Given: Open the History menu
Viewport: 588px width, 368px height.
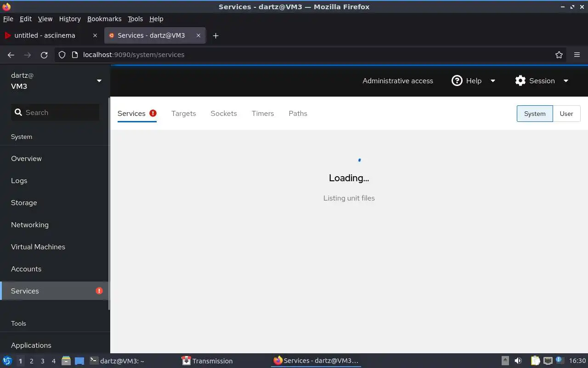Looking at the screenshot, I should coord(70,19).
